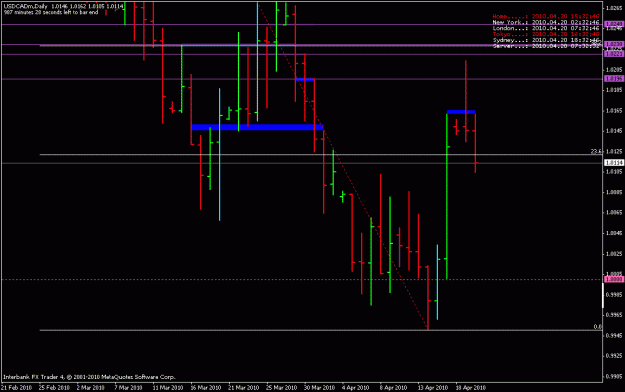The height and width of the screenshot is (392, 625).
Task: Click the 0.9965 price scale label
Action: pyautogui.click(x=614, y=315)
